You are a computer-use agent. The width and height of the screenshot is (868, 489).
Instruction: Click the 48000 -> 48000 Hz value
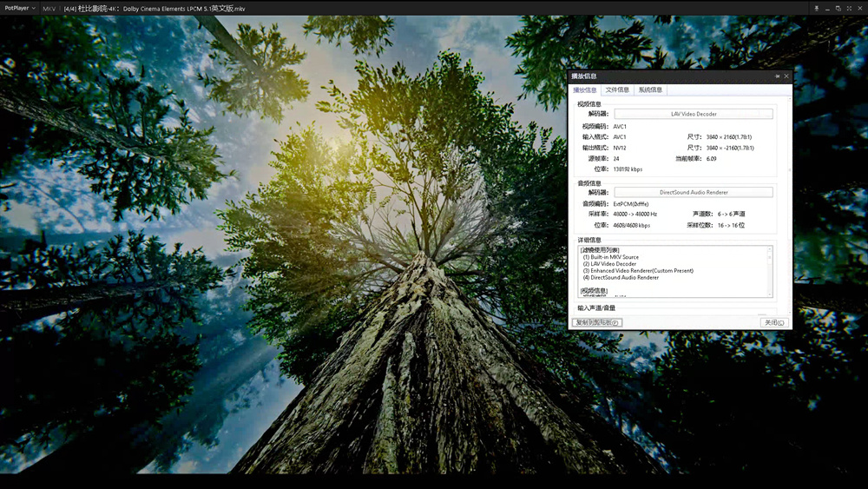[x=635, y=214]
